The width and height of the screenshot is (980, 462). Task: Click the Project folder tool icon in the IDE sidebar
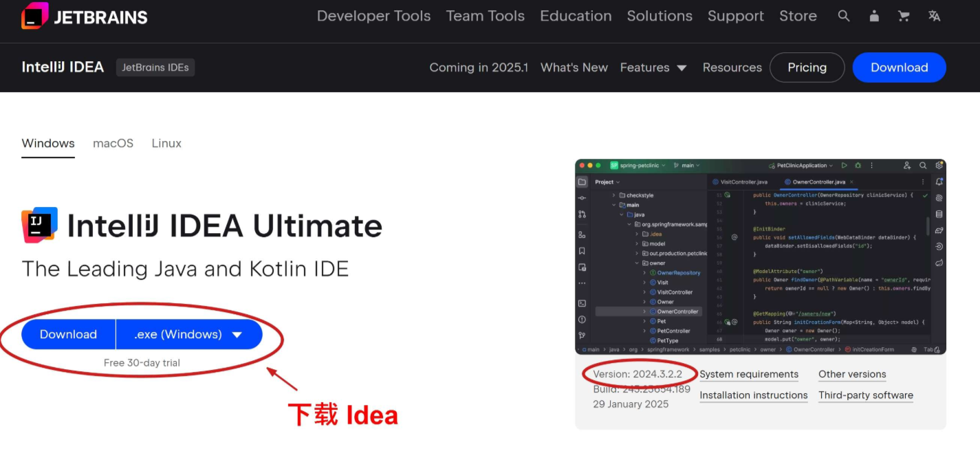(x=582, y=182)
